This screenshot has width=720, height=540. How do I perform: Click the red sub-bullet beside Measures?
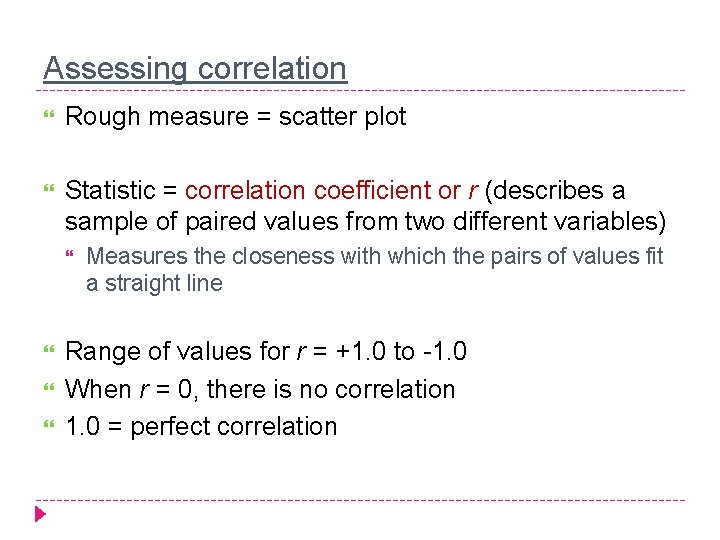(70, 253)
